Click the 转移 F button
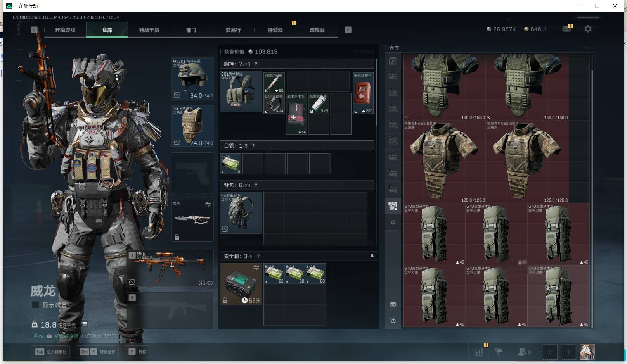 138,352
